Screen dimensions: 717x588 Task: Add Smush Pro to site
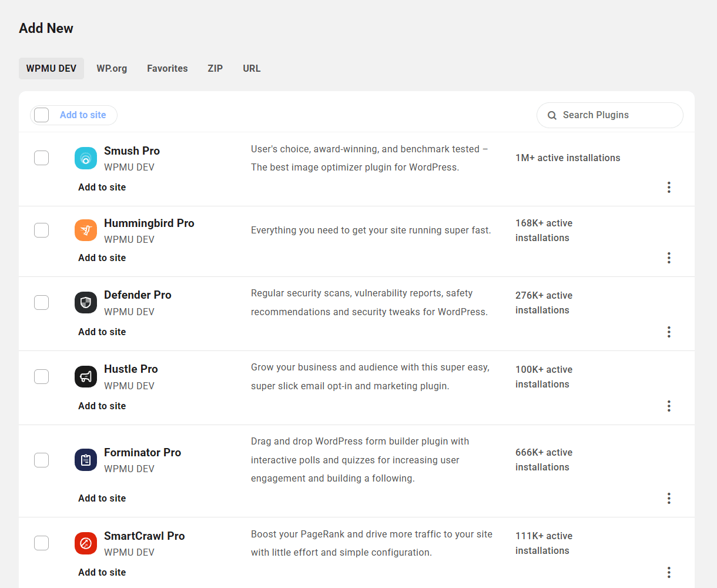pos(102,187)
